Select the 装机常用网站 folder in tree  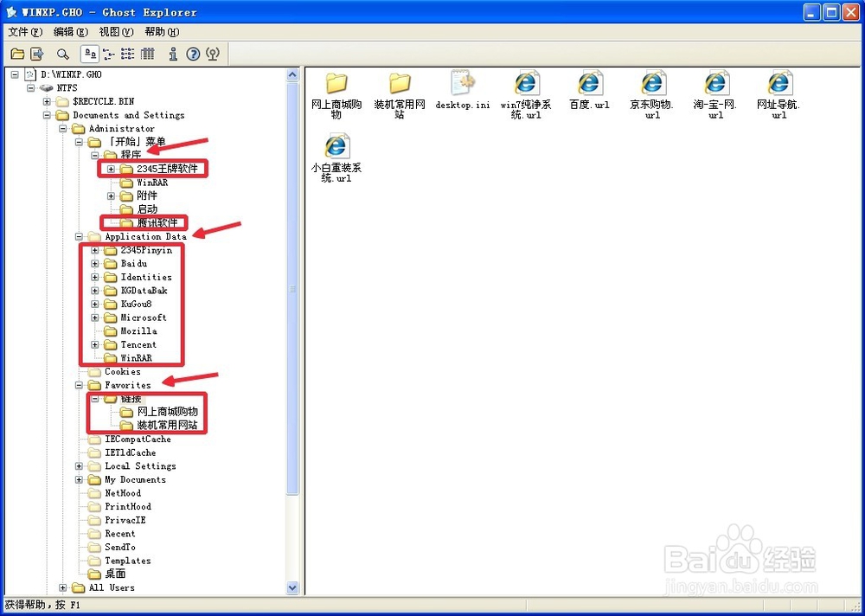pos(167,426)
